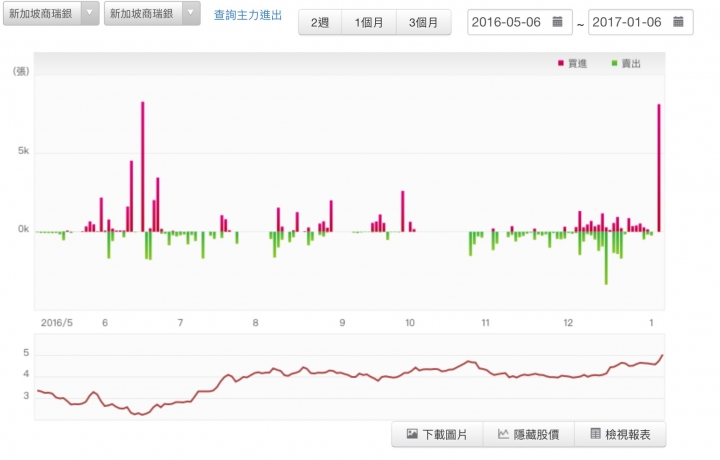Viewport: 720px width, 460px height.
Task: Click the green 賣出 legend color marker
Action: pos(614,63)
